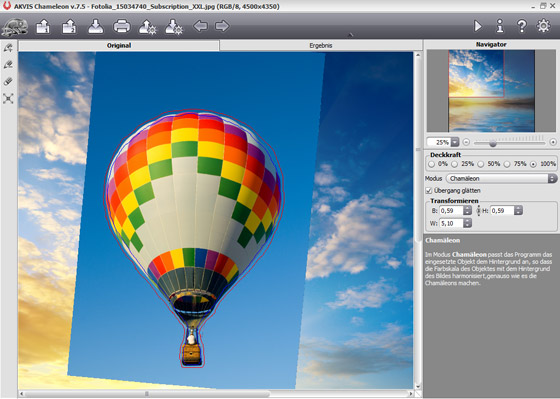Toggle the proportions lock between B and H

coord(479,211)
